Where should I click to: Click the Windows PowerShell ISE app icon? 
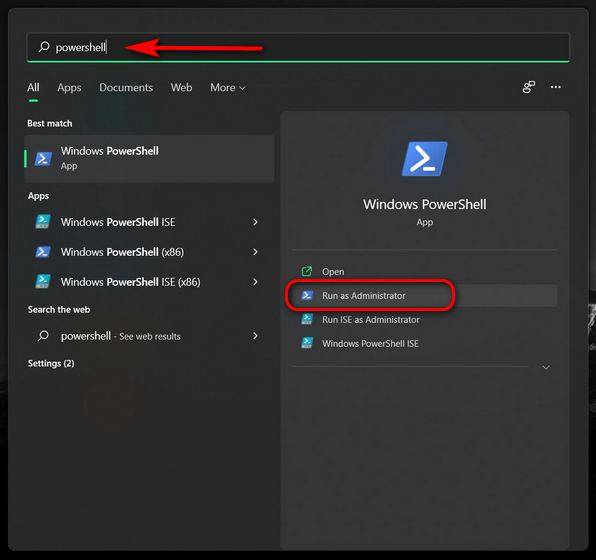[42, 222]
